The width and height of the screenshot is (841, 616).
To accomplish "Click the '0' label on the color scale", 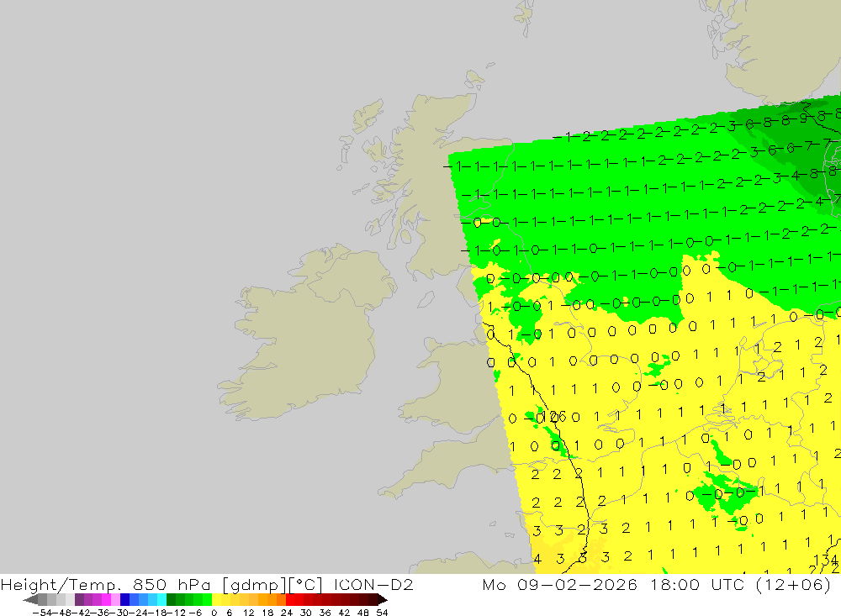I will (214, 613).
